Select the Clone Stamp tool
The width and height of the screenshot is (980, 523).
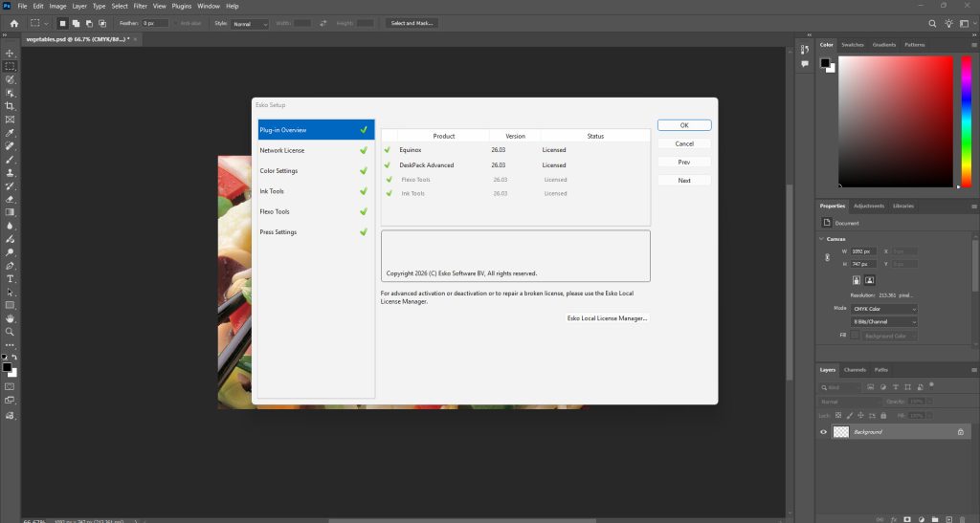pos(10,173)
